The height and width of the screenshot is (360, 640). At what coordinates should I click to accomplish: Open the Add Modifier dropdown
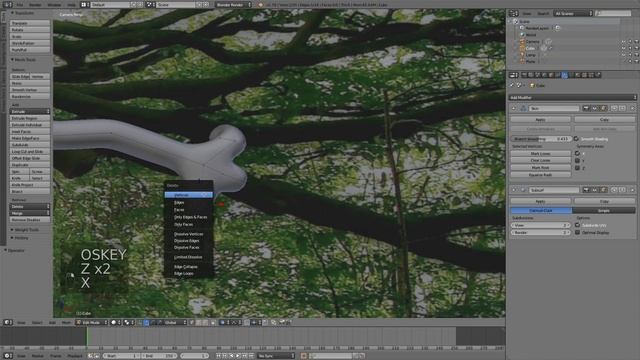572,98
